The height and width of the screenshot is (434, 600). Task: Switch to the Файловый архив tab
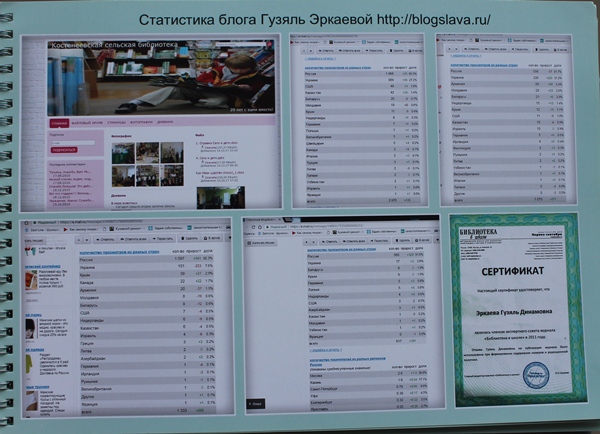coord(85,123)
